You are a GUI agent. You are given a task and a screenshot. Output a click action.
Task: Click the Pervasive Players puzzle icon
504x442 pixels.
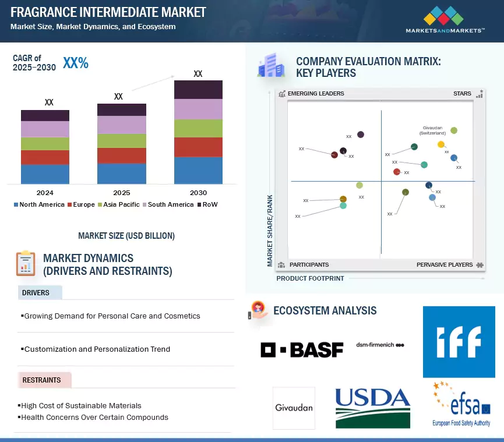(x=480, y=264)
